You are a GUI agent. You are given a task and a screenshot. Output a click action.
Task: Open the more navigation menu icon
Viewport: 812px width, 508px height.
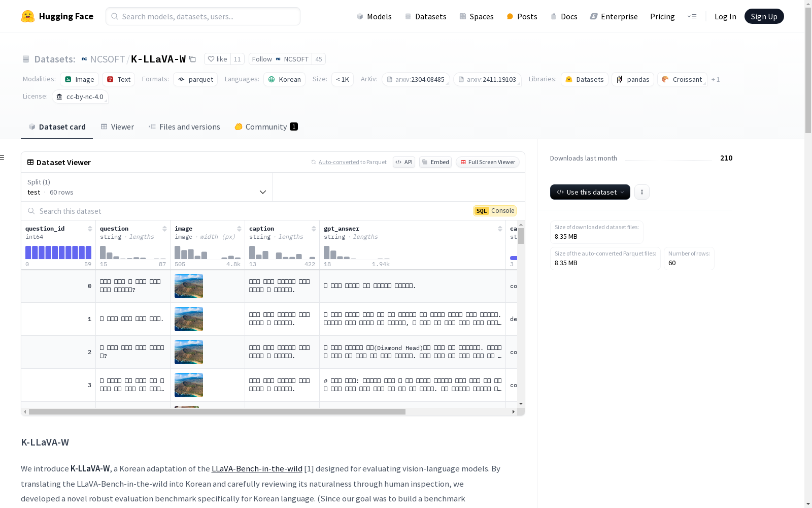[692, 16]
